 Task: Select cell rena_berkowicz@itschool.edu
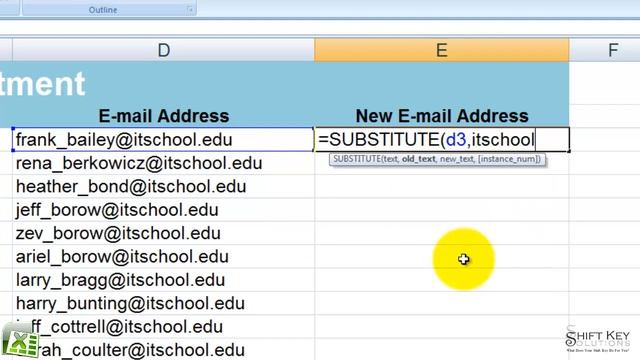pyautogui.click(x=163, y=163)
